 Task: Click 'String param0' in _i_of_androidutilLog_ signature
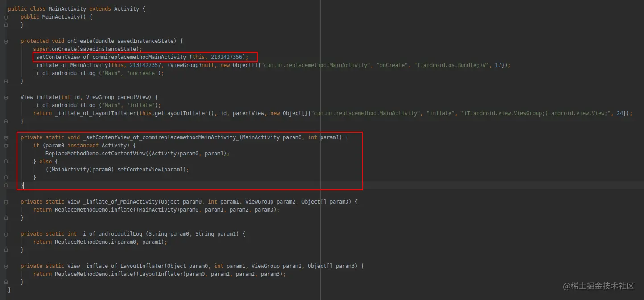click(170, 234)
